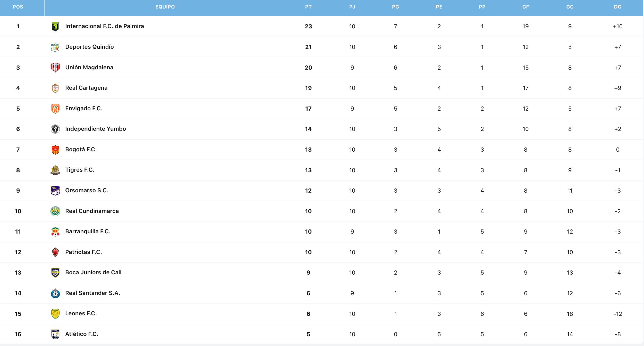Click the Internacional F.C. de Palmira crest

pos(55,26)
